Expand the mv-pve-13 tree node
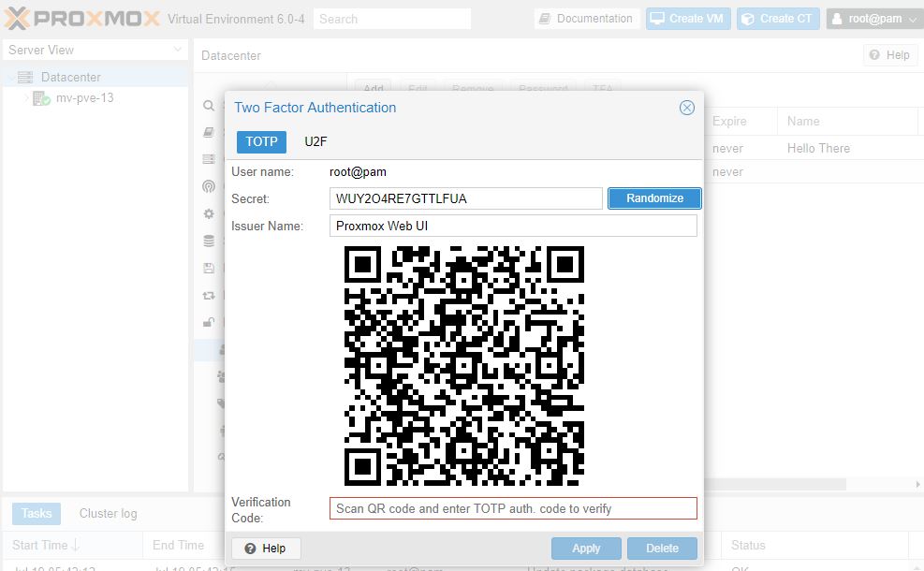 tap(26, 97)
